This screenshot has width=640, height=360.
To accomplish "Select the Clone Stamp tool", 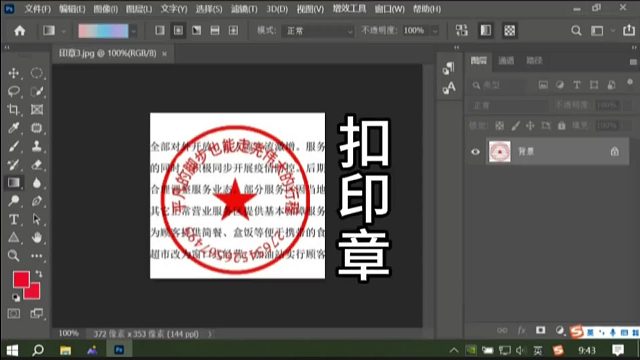I will [x=37, y=146].
